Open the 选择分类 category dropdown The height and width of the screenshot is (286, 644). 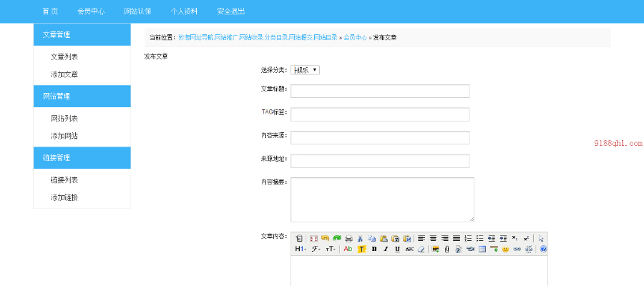305,70
